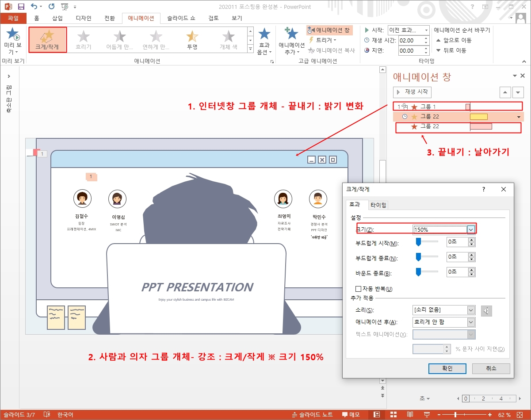The width and height of the screenshot is (531, 420).
Task: Open 애니메이션 추가 add animation gallery
Action: [291, 41]
